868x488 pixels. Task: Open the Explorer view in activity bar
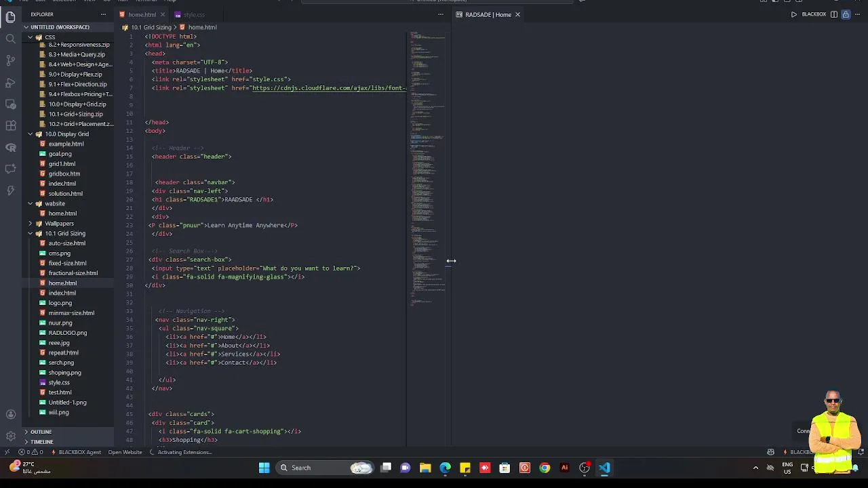[10, 16]
